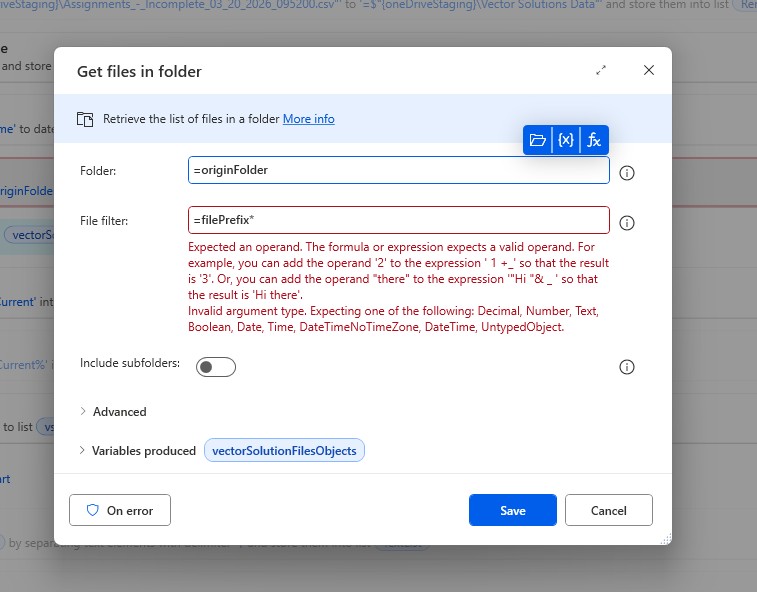Toggle the Include subfolders switch

click(x=216, y=367)
